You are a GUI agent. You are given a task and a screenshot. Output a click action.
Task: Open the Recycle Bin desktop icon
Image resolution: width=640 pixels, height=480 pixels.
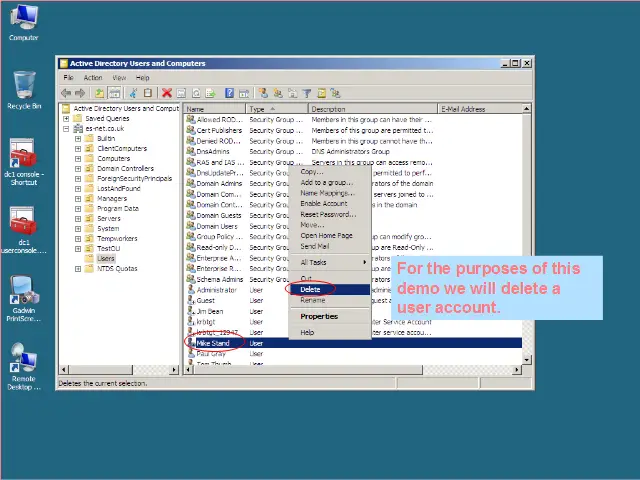pos(24,88)
